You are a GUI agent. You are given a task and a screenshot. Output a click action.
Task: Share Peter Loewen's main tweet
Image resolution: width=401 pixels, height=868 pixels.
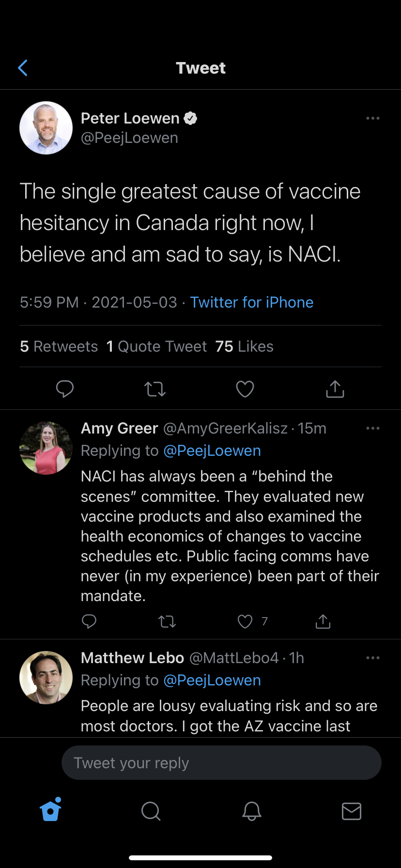[x=335, y=389]
